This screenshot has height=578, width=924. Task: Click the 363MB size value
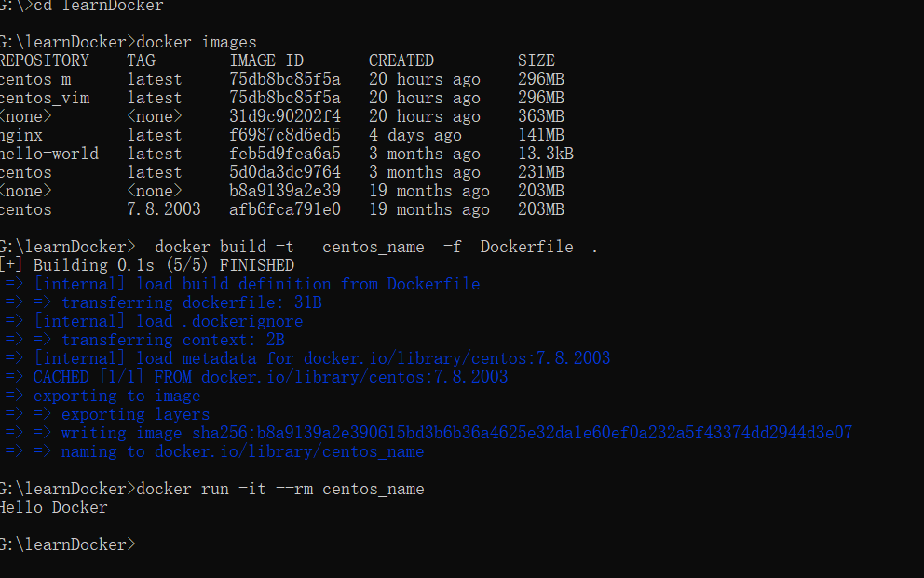point(540,116)
